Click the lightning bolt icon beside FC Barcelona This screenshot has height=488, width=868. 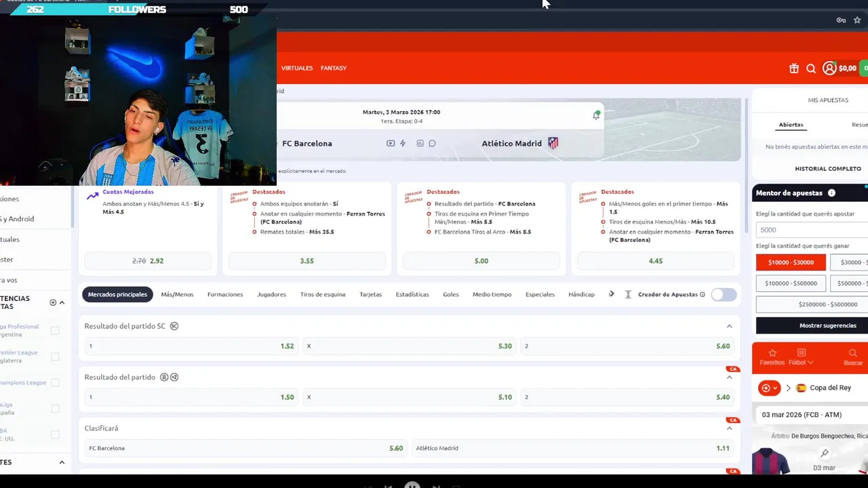(403, 144)
